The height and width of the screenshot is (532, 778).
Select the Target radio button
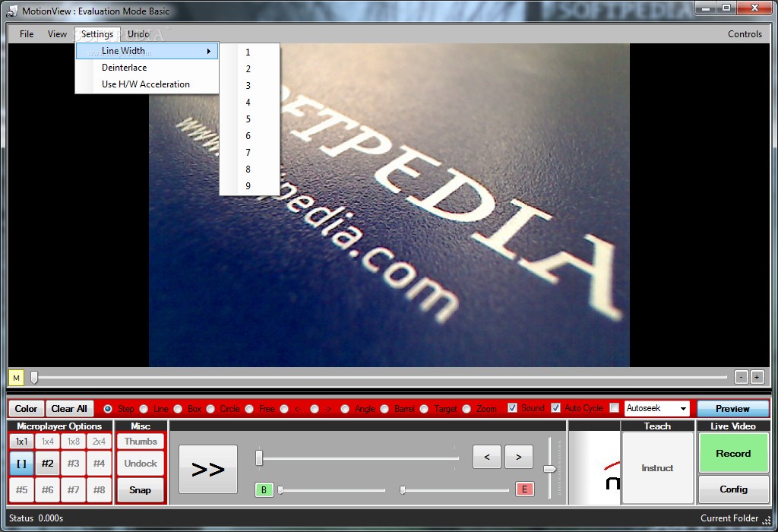coord(424,408)
